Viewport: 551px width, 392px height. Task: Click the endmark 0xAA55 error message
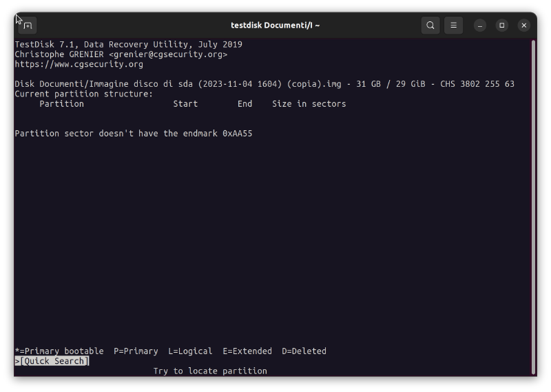pos(134,134)
